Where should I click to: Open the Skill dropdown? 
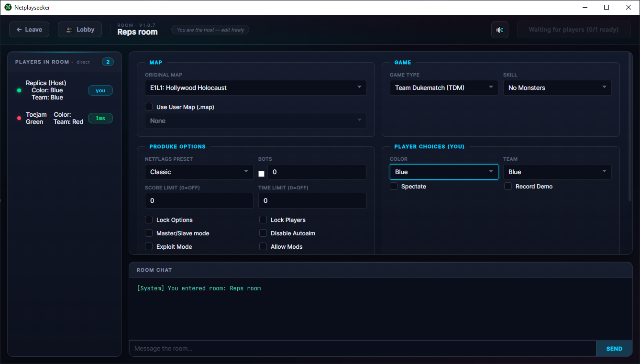pyautogui.click(x=557, y=88)
